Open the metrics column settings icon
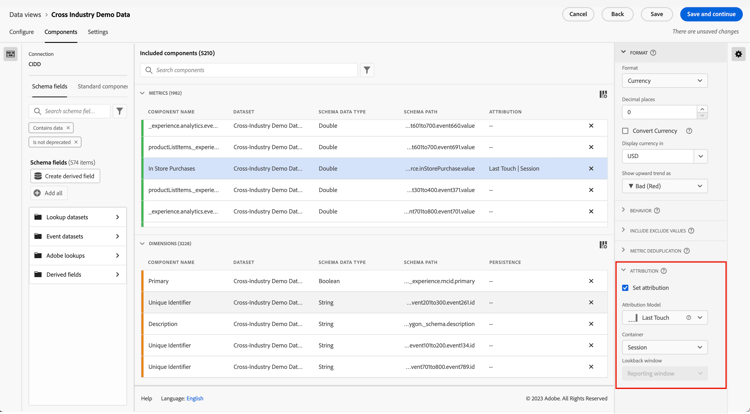The image size is (750, 414). tap(603, 94)
